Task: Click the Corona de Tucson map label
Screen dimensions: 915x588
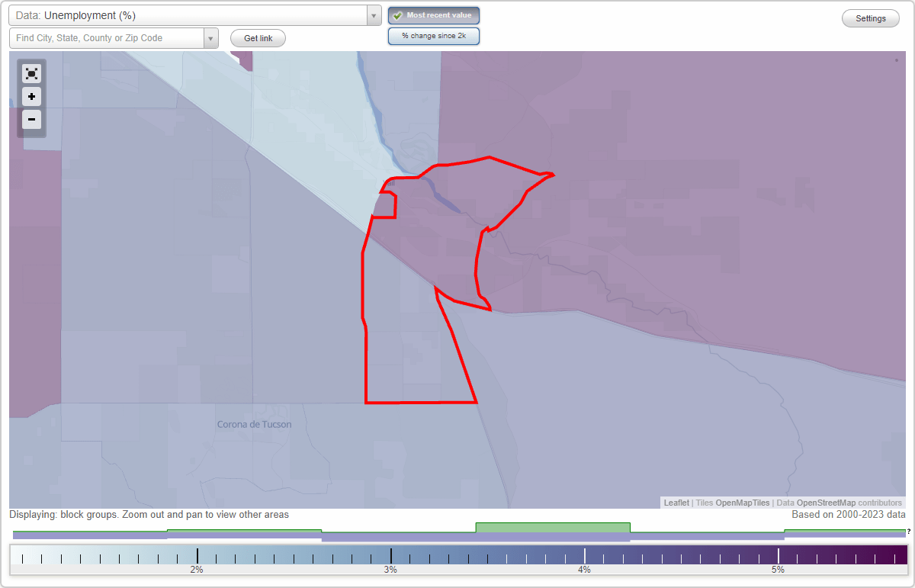Action: tap(254, 425)
